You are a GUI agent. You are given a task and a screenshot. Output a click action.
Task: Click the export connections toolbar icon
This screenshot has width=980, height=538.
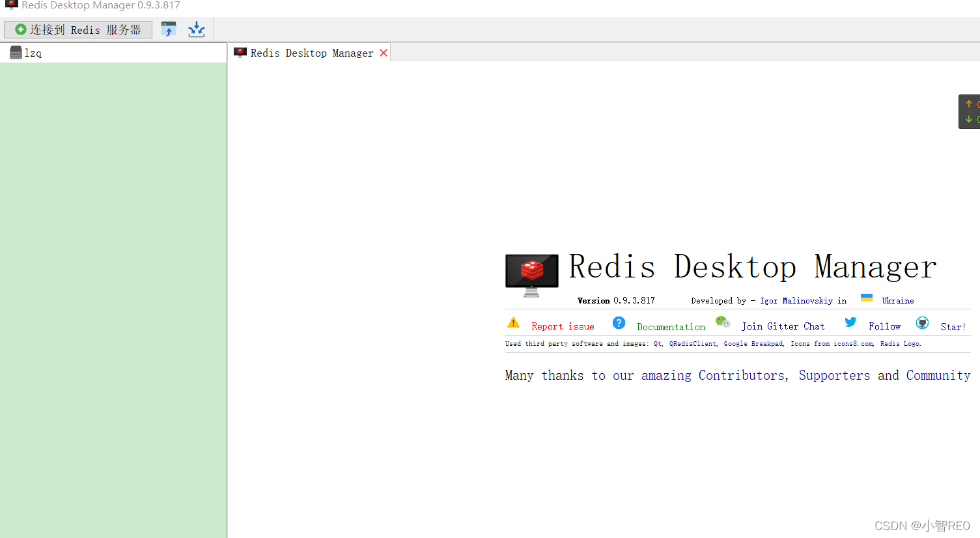pyautogui.click(x=197, y=29)
